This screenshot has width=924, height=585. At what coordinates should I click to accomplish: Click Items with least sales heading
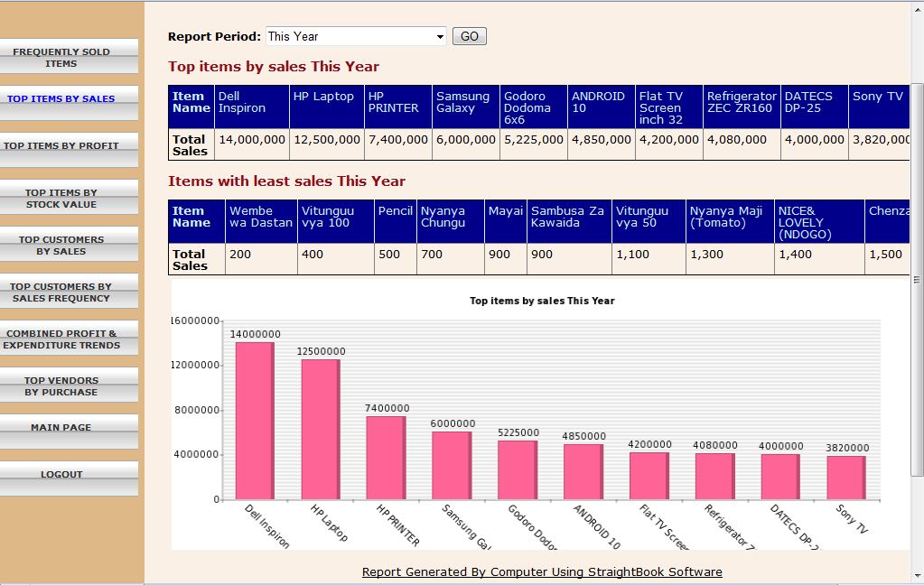[287, 181]
